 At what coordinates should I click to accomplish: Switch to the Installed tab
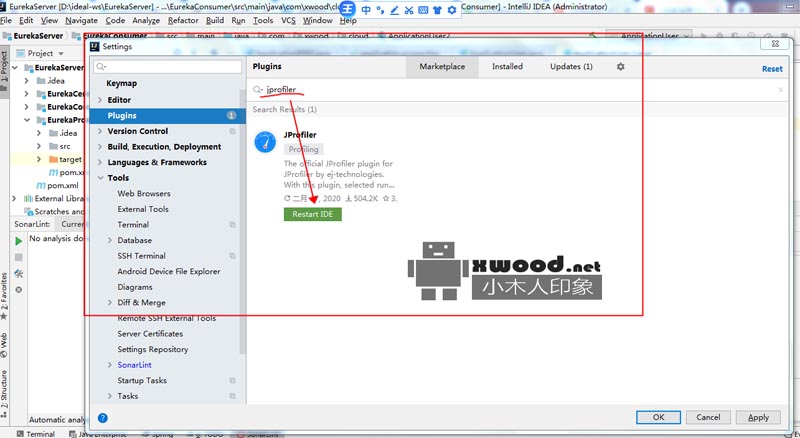(x=507, y=66)
